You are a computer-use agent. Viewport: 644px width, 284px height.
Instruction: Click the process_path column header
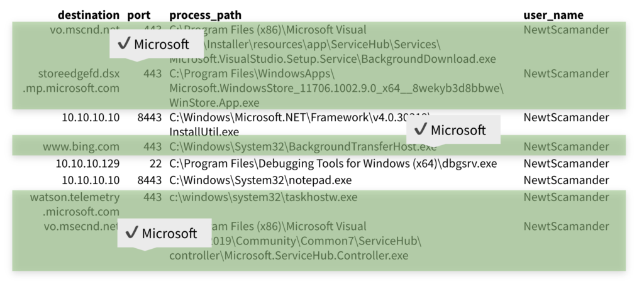point(205,15)
